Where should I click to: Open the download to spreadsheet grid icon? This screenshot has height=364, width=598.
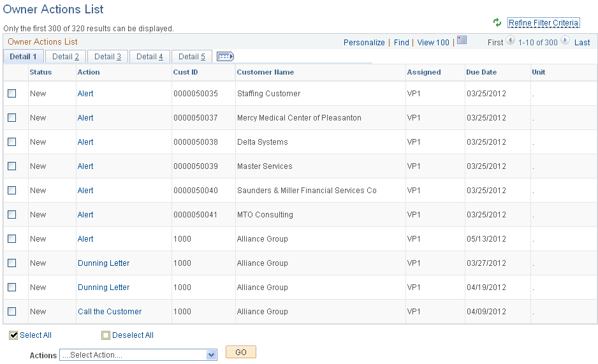point(462,40)
